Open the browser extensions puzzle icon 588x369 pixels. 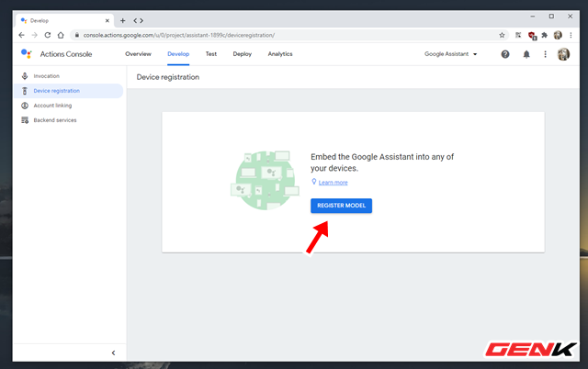click(545, 35)
